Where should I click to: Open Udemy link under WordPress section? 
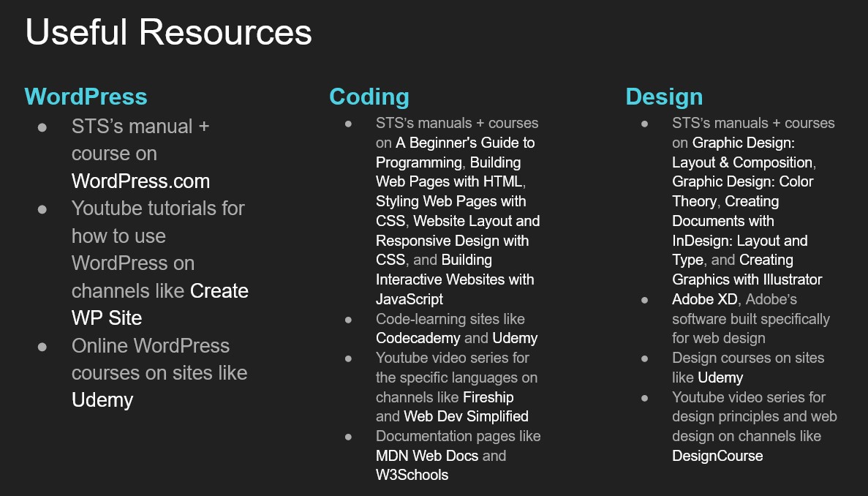[102, 400]
